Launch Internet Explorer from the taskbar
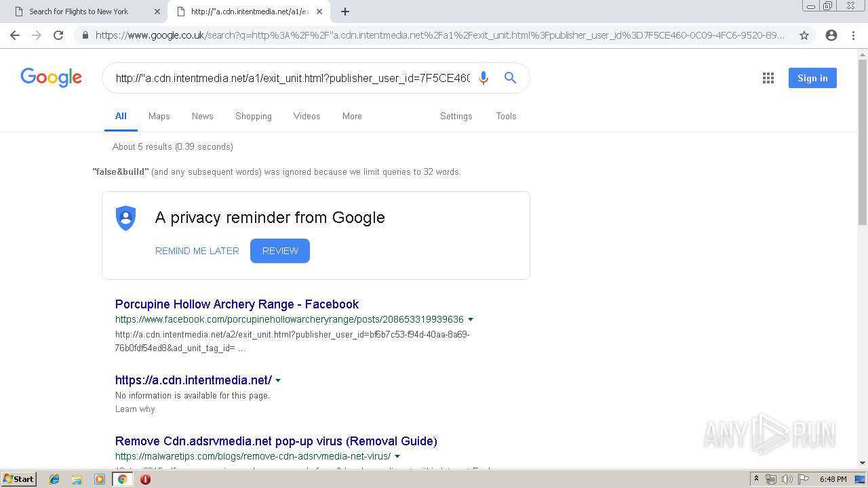The image size is (868, 488). [x=54, y=479]
